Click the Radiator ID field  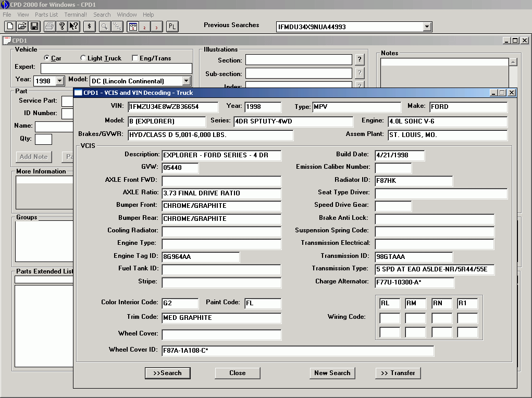(414, 181)
